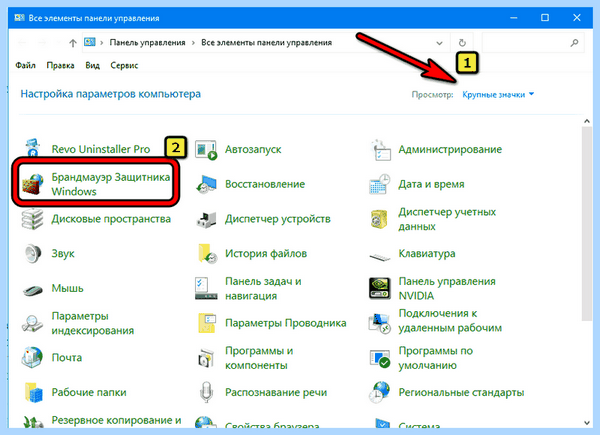
Task: Click the remote desktop connections icon
Action: [x=380, y=323]
